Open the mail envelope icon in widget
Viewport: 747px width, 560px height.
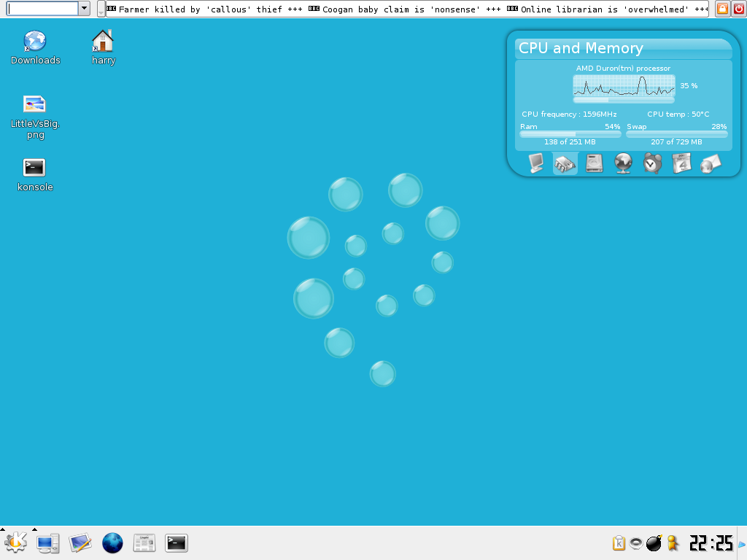click(711, 163)
